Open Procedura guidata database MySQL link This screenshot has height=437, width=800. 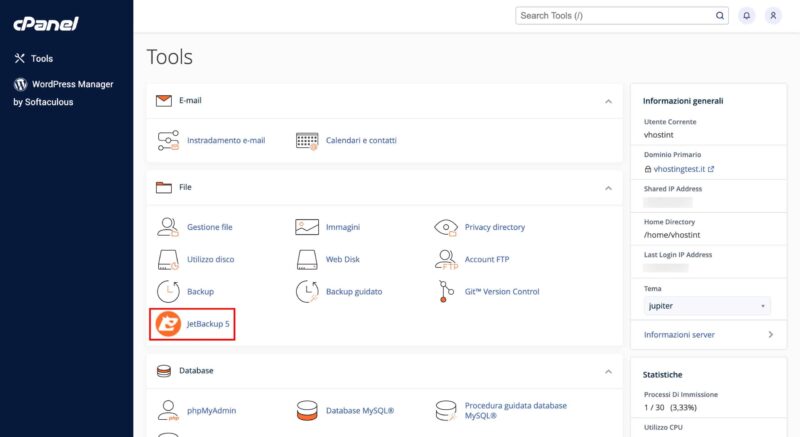click(516, 410)
